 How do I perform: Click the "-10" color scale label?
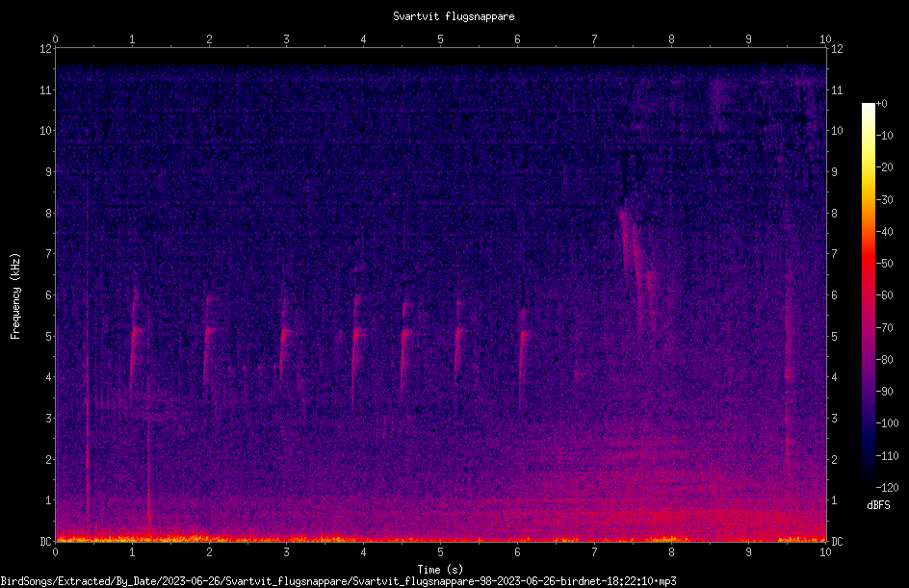click(885, 136)
